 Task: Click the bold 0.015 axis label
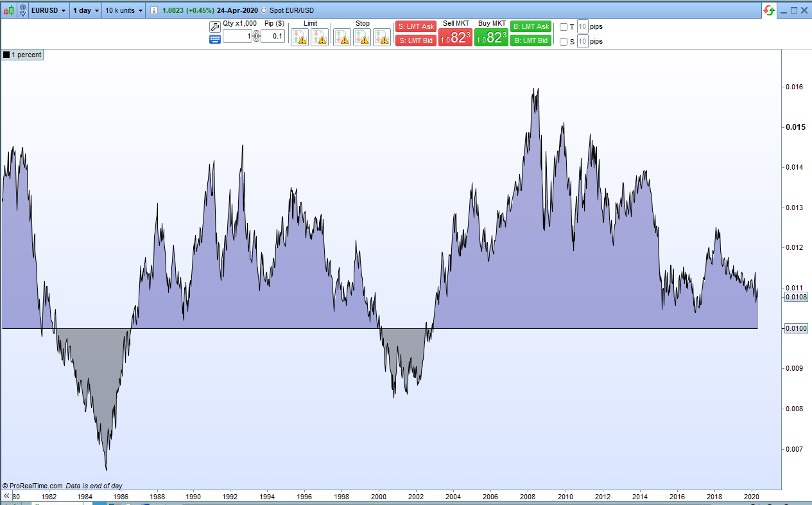pyautogui.click(x=795, y=127)
